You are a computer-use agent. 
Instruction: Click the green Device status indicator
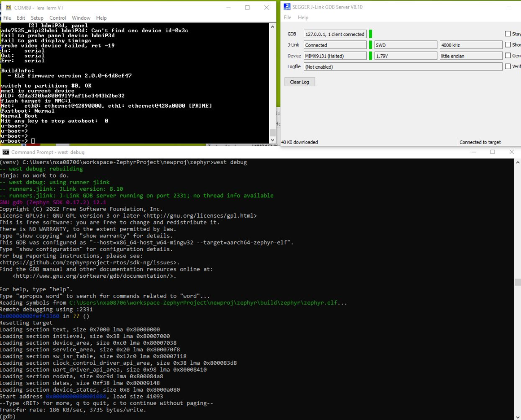click(371, 56)
